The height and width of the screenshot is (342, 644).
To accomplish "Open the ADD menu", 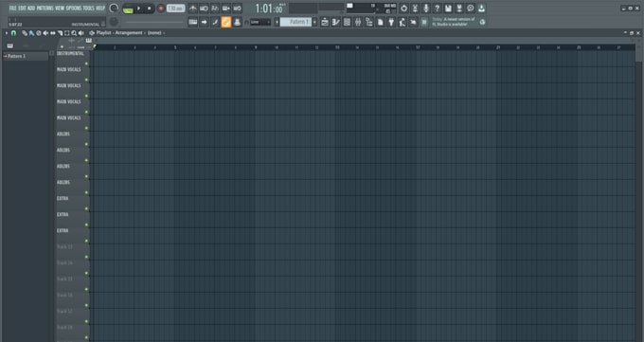I will 31,8.
